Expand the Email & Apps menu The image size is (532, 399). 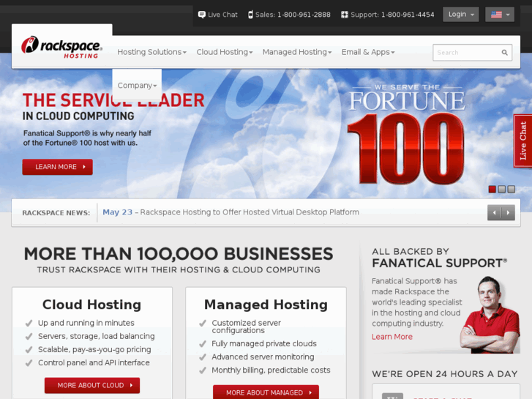(368, 52)
